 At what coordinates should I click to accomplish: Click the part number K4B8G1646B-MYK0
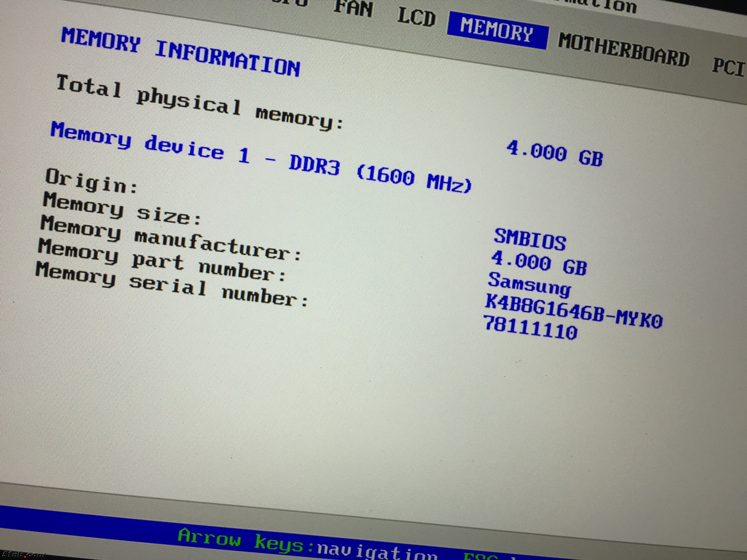[574, 311]
